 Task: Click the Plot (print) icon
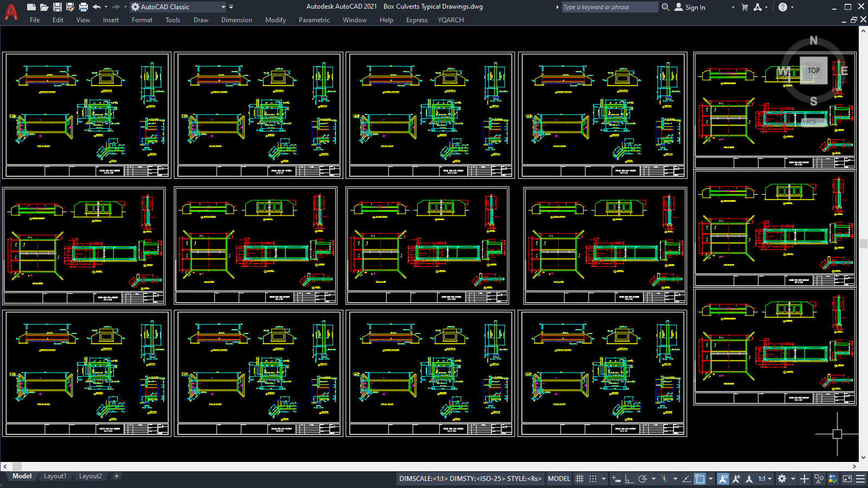click(82, 7)
